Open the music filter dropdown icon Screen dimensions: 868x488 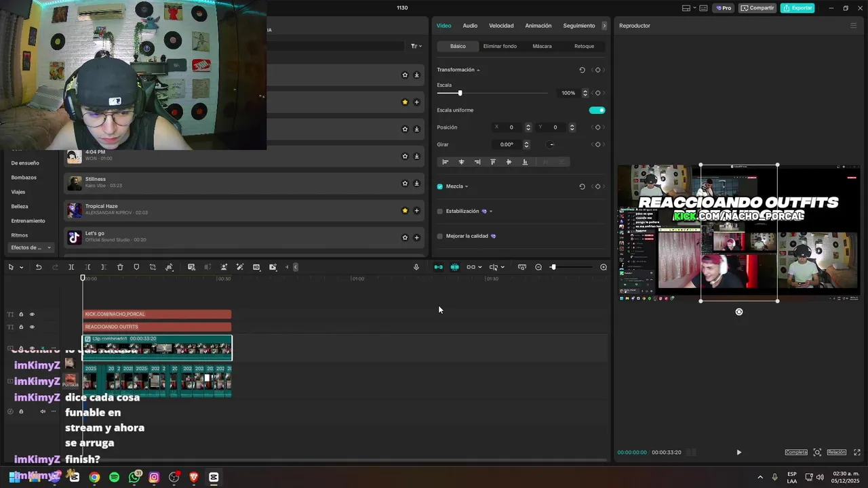coord(416,46)
